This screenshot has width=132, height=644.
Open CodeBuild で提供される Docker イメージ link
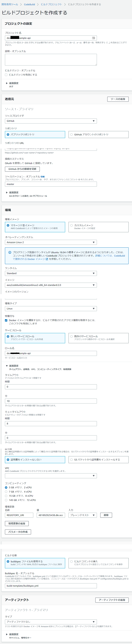point(69,258)
